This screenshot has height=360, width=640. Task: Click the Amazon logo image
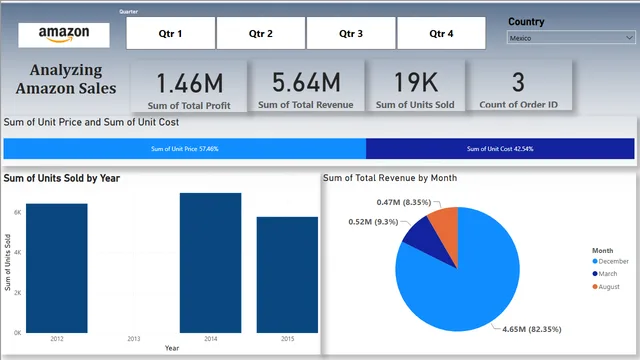[64, 35]
